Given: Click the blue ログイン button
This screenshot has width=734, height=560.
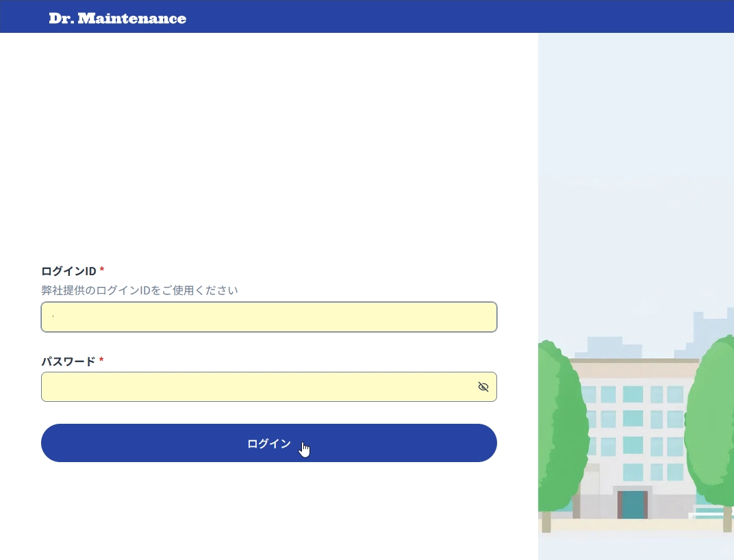Looking at the screenshot, I should coord(268,443).
